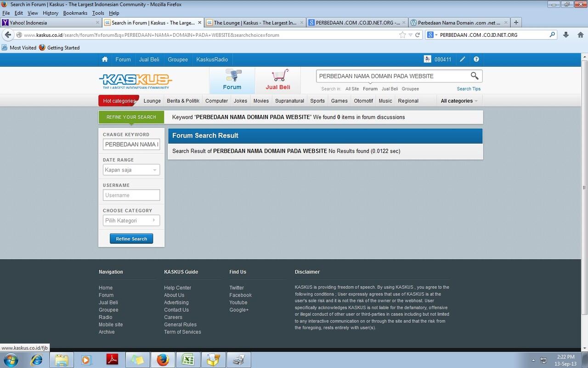588x368 pixels.
Task: Click the Firefox taskbar icon
Action: (163, 360)
